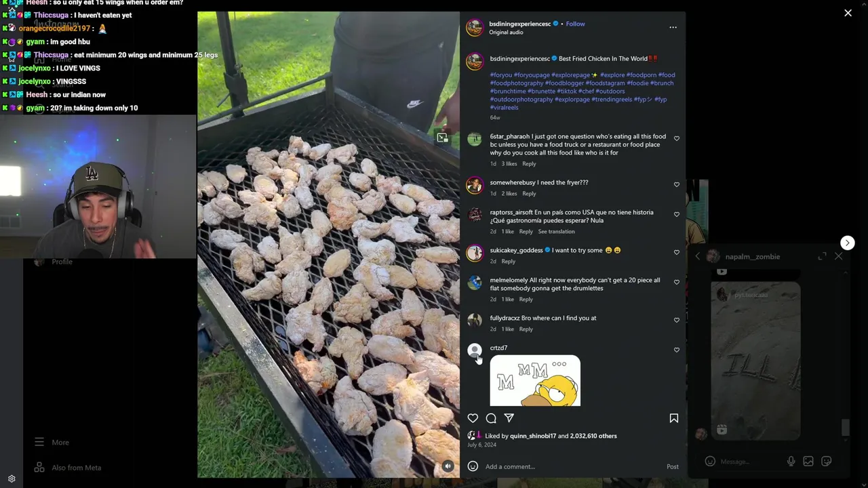Image resolution: width=868 pixels, height=488 pixels.
Task: Save post with the bookmark icon
Action: tap(673, 418)
